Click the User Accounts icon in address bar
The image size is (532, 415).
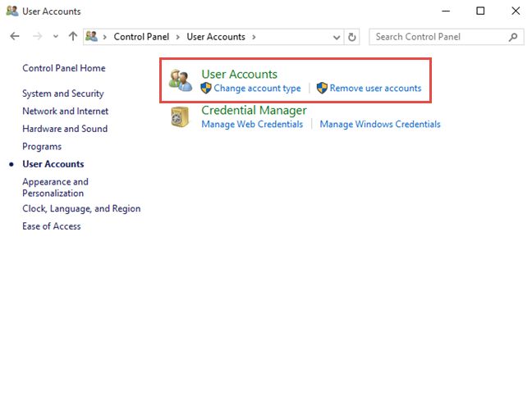(x=91, y=36)
